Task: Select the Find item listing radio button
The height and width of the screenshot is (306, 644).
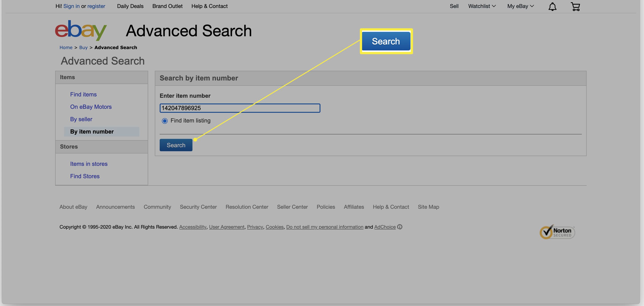Action: (x=165, y=120)
